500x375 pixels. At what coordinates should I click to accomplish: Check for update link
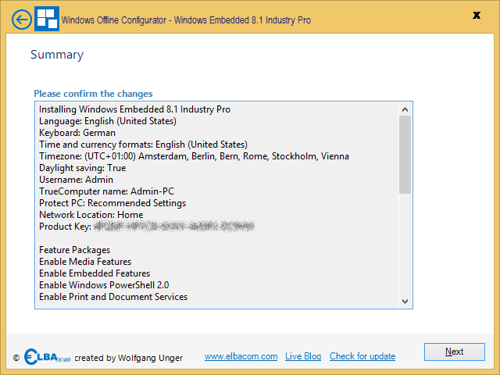click(362, 356)
